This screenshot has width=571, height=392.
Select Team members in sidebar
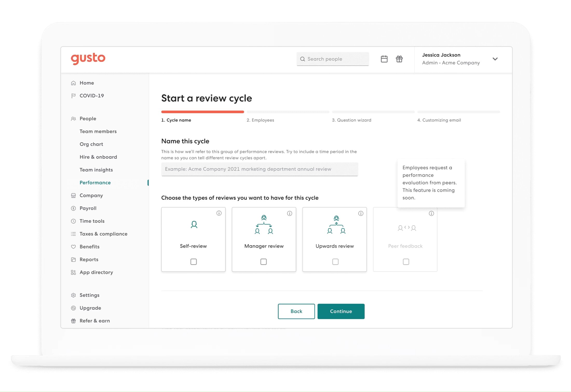tap(98, 131)
